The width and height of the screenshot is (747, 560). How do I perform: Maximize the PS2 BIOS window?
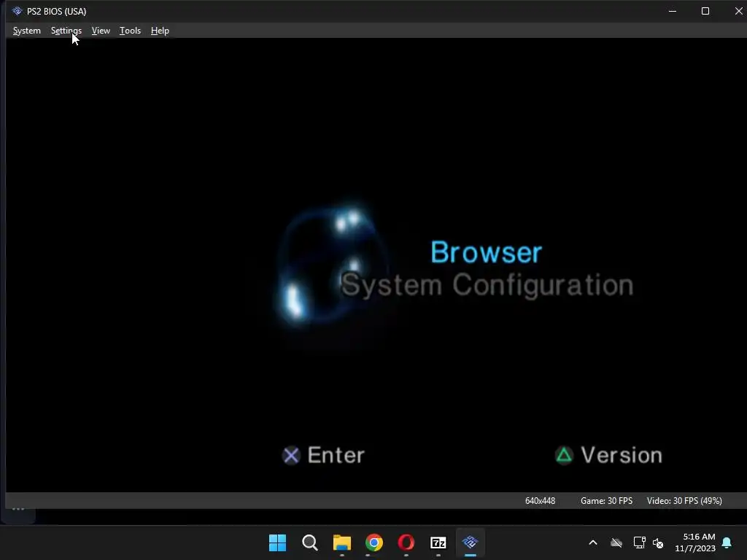pyautogui.click(x=705, y=11)
